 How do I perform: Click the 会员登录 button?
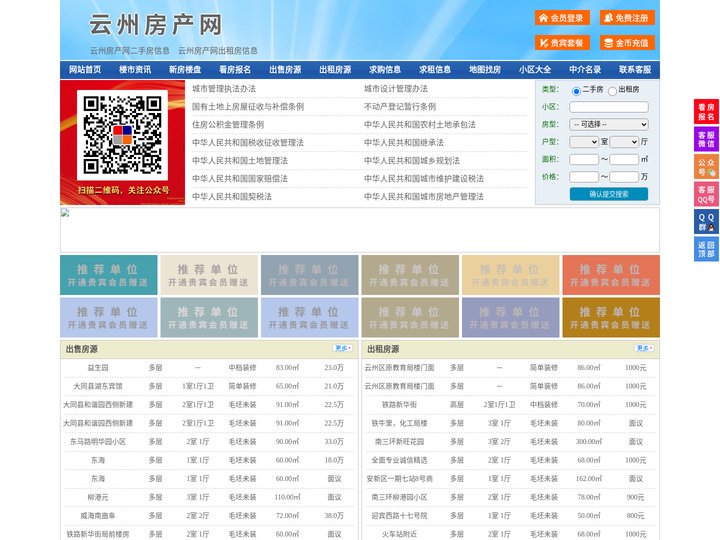pos(562,18)
